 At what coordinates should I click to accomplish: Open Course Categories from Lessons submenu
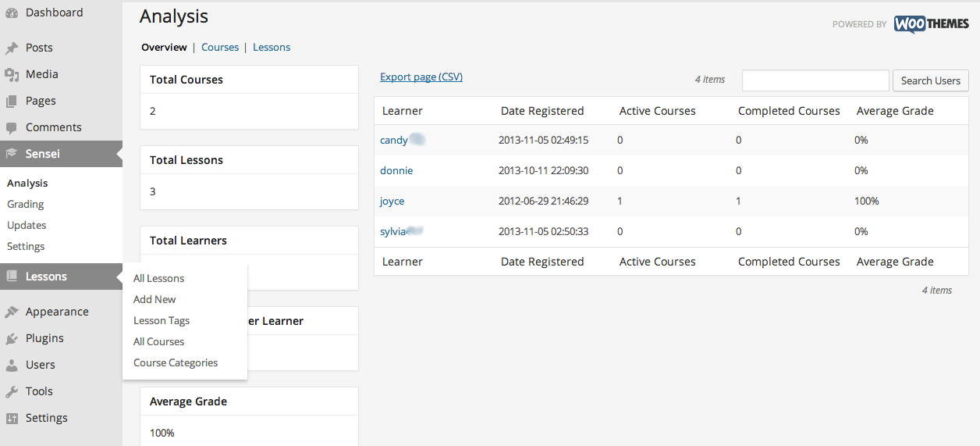click(176, 362)
